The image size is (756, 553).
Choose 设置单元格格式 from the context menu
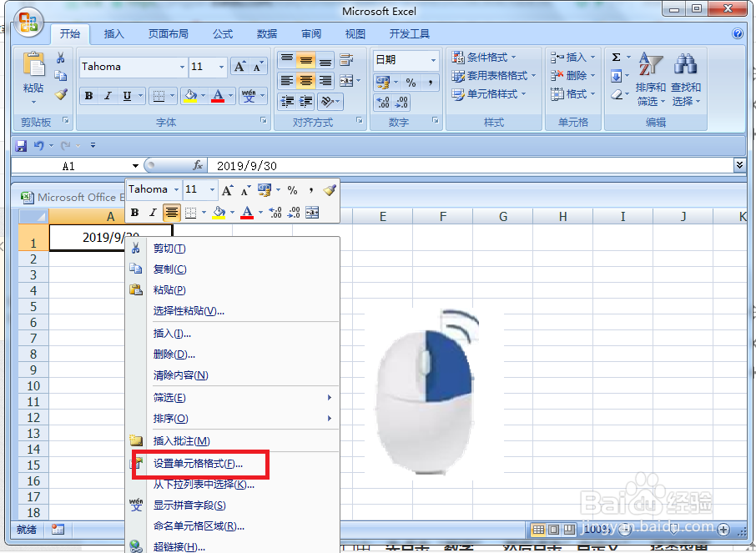tap(200, 464)
